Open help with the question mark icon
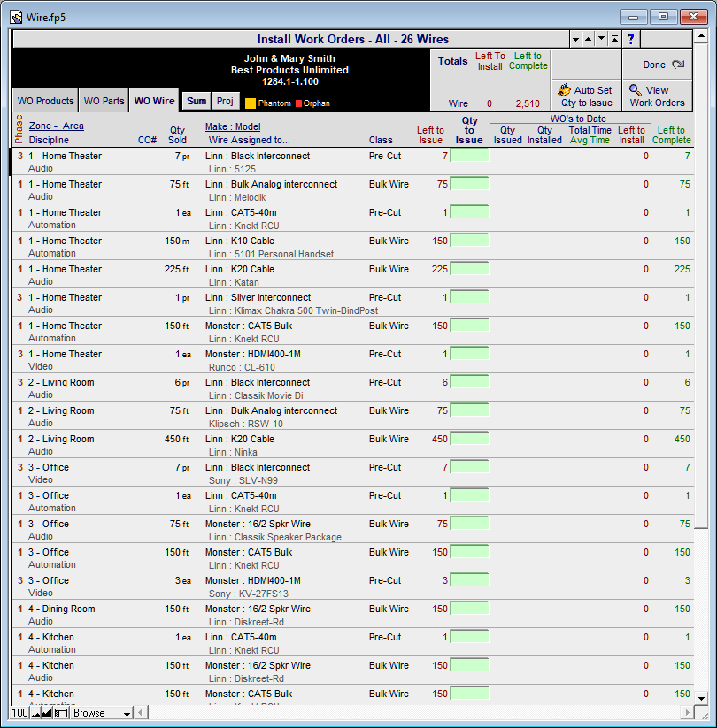This screenshot has height=728, width=717. 630,39
